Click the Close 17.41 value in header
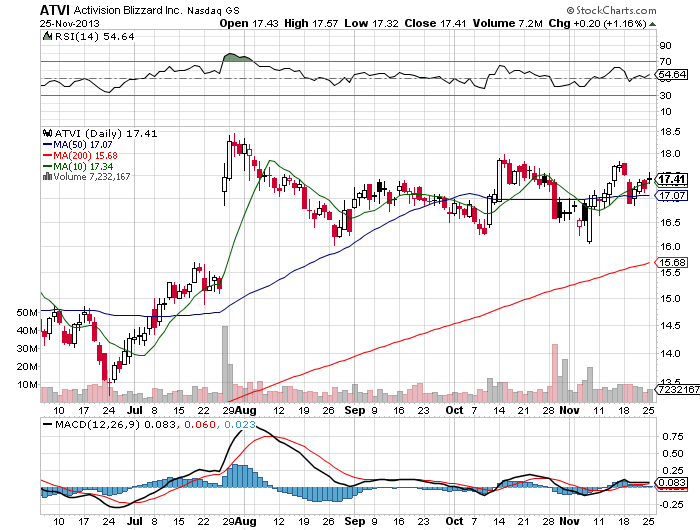Screen dimensions: 700x530 (435, 24)
